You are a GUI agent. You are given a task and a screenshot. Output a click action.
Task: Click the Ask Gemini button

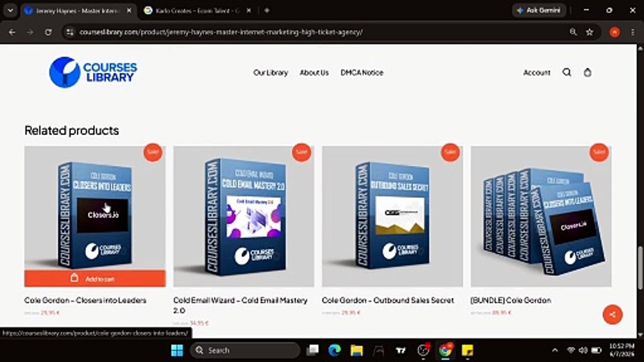pyautogui.click(x=539, y=10)
